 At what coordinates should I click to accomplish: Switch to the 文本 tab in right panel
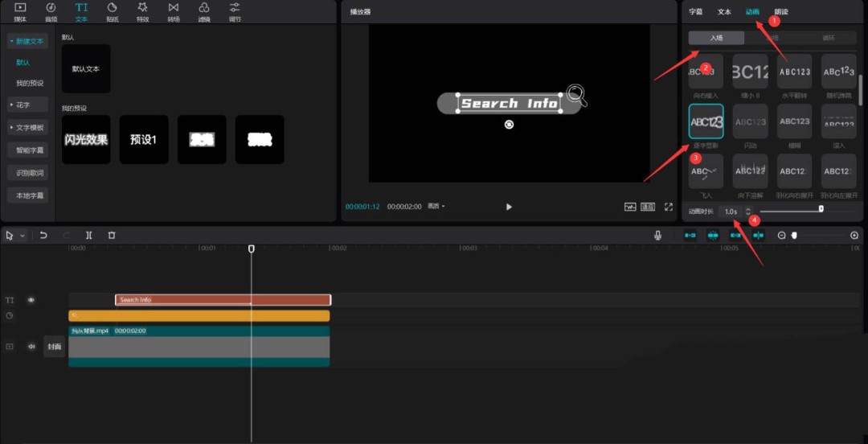pyautogui.click(x=724, y=12)
